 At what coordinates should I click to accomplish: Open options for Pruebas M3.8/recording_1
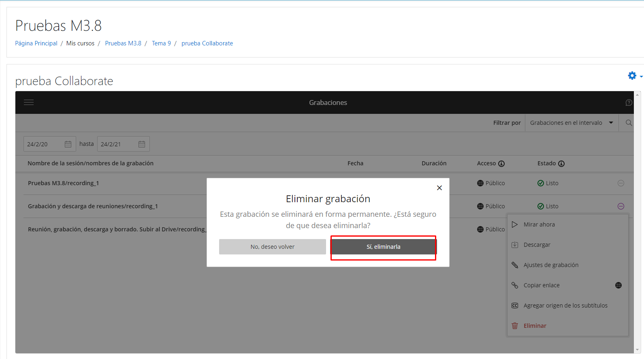click(621, 183)
